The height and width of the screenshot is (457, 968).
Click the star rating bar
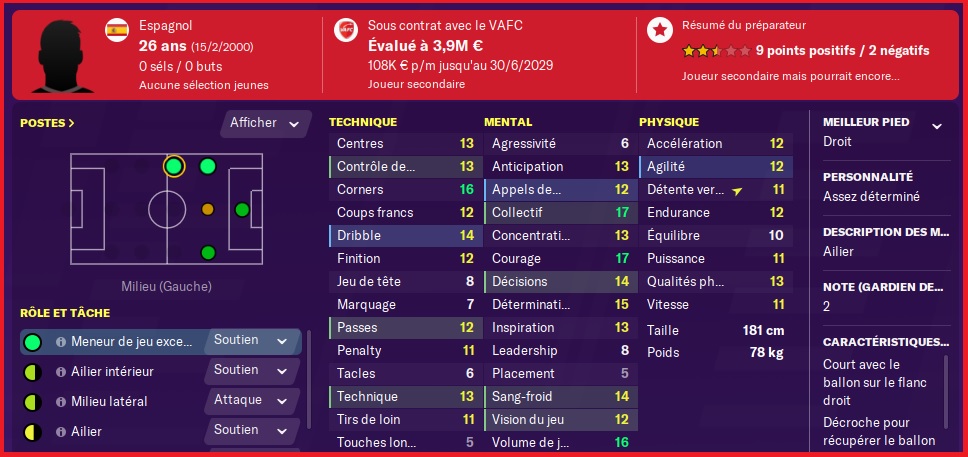click(x=716, y=51)
